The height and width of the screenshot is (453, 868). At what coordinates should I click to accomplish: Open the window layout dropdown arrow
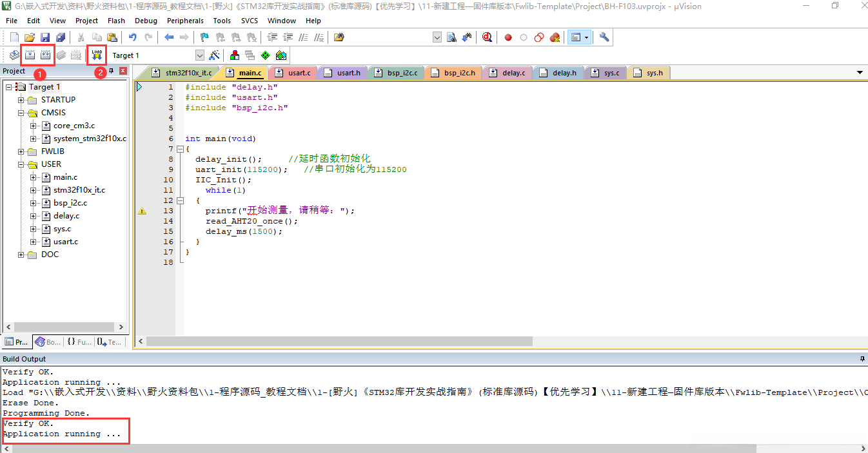(586, 37)
